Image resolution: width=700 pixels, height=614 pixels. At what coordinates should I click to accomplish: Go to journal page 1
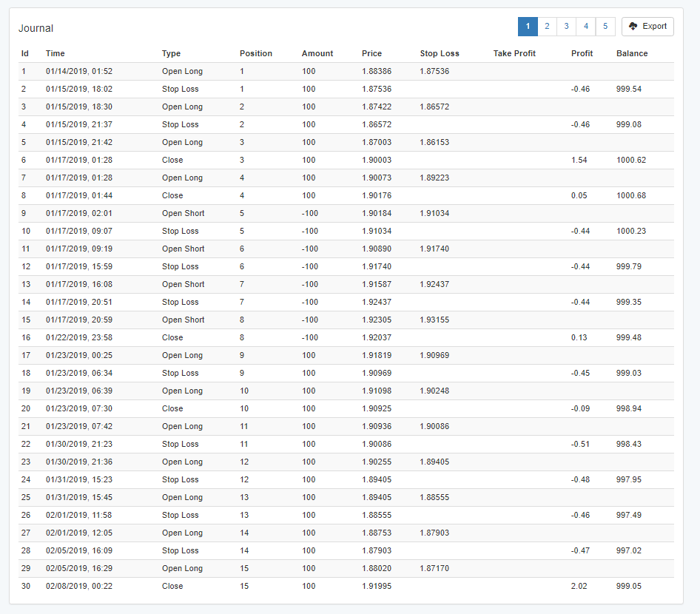pos(528,27)
